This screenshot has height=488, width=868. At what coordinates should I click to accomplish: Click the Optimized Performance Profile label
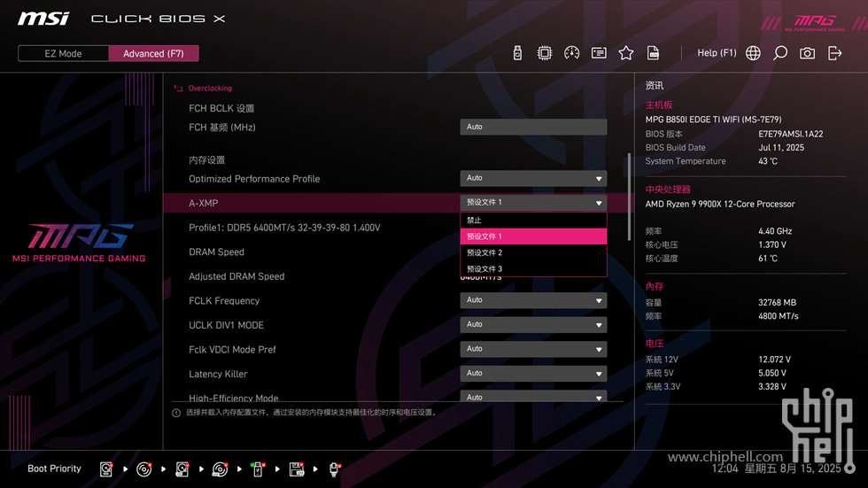coord(254,179)
